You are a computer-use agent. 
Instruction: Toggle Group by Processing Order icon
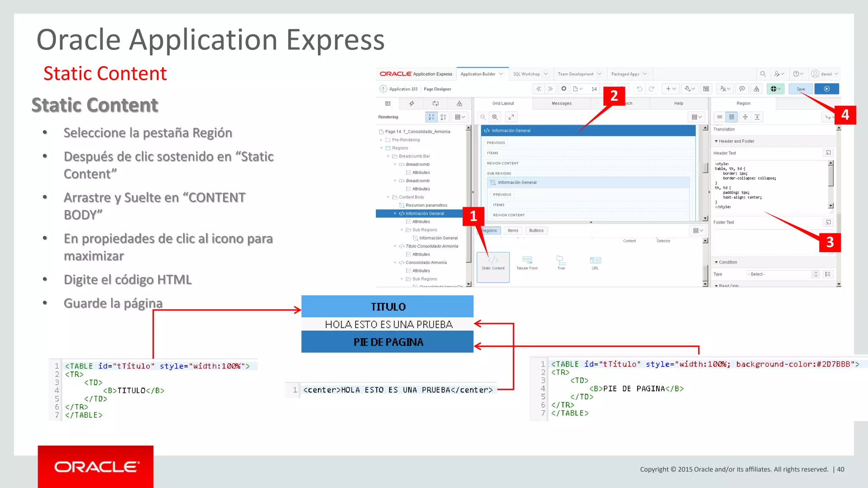click(431, 117)
